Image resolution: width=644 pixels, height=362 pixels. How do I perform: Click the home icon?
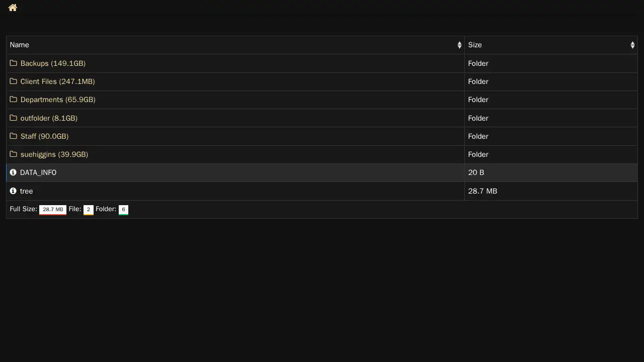13,8
